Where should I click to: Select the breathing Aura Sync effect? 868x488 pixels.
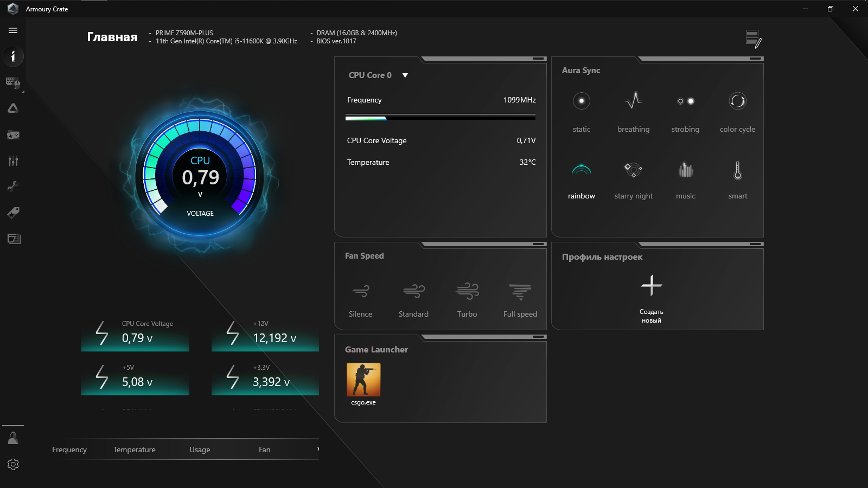coord(634,112)
